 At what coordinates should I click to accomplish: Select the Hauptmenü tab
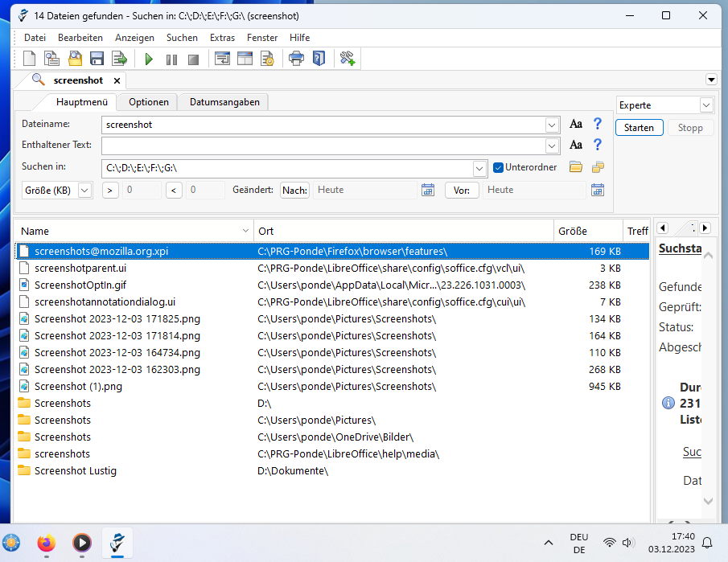[x=82, y=102]
